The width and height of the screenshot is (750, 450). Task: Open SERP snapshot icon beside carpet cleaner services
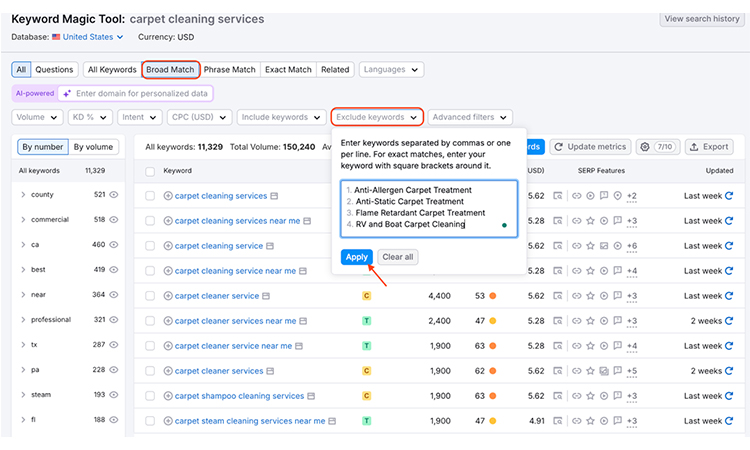point(270,371)
